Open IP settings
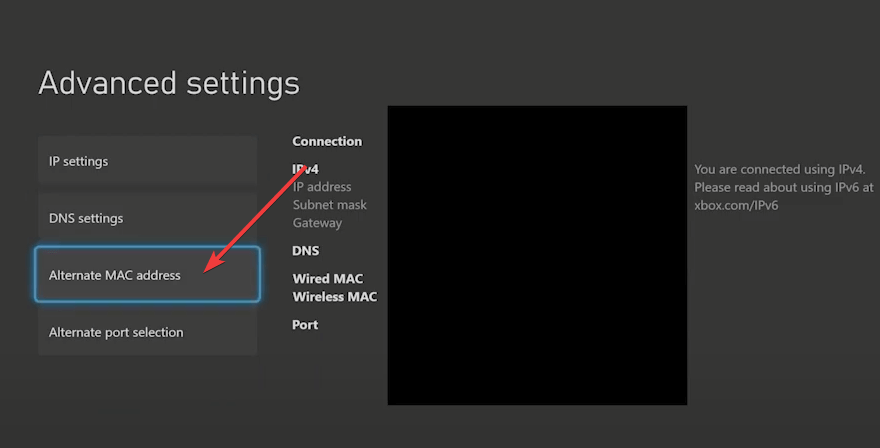This screenshot has width=880, height=448. tap(148, 161)
